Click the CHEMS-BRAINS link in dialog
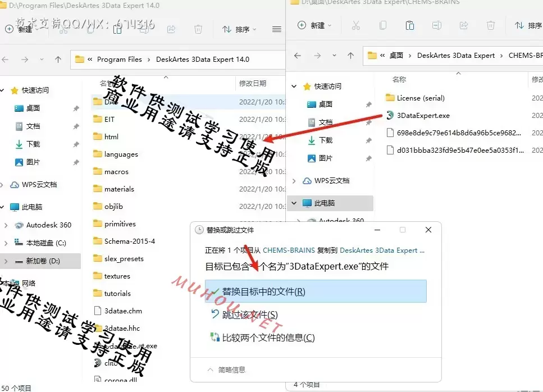The image size is (543, 392). click(x=289, y=250)
